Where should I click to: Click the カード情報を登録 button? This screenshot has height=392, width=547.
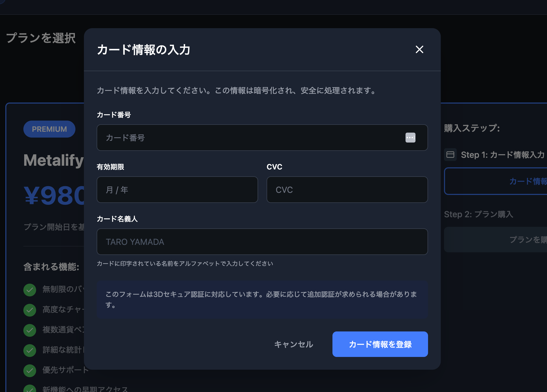pyautogui.click(x=380, y=344)
